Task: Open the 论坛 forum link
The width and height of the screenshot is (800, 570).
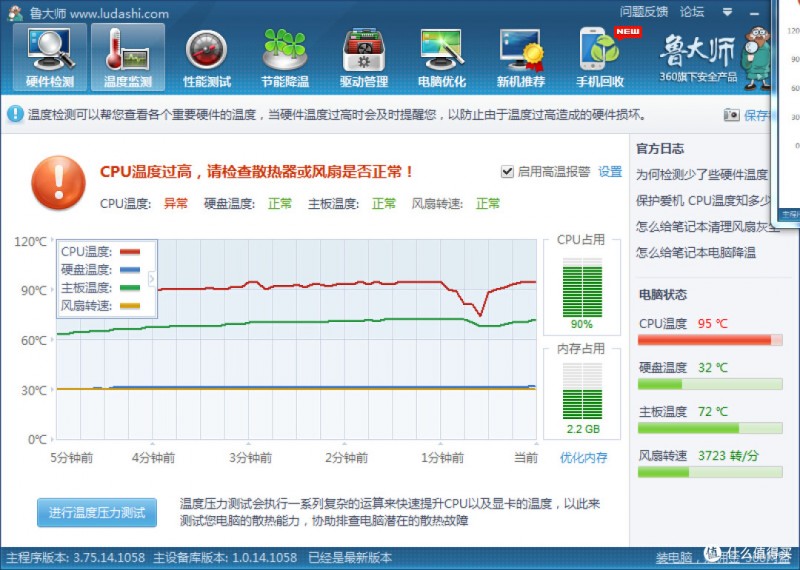Action: pyautogui.click(x=692, y=11)
